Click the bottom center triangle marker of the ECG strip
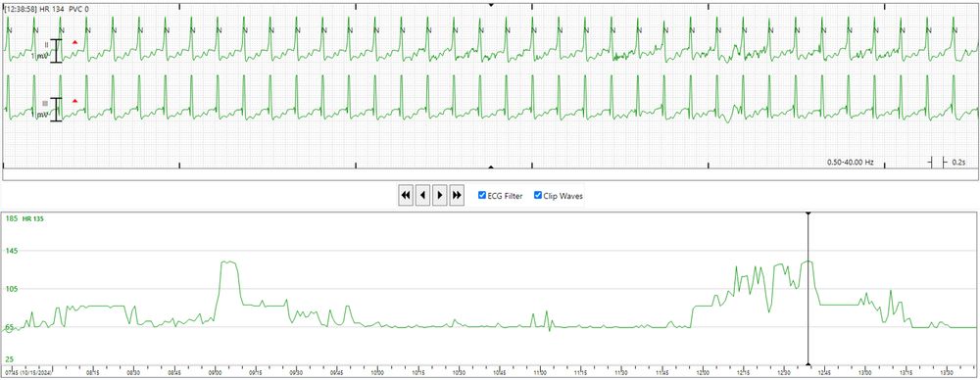The image size is (980, 380). [x=491, y=166]
